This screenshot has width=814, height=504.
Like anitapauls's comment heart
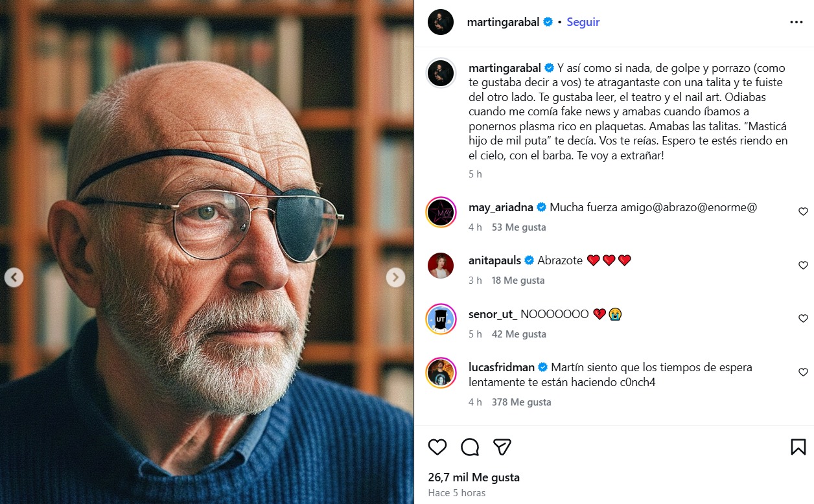(x=803, y=266)
